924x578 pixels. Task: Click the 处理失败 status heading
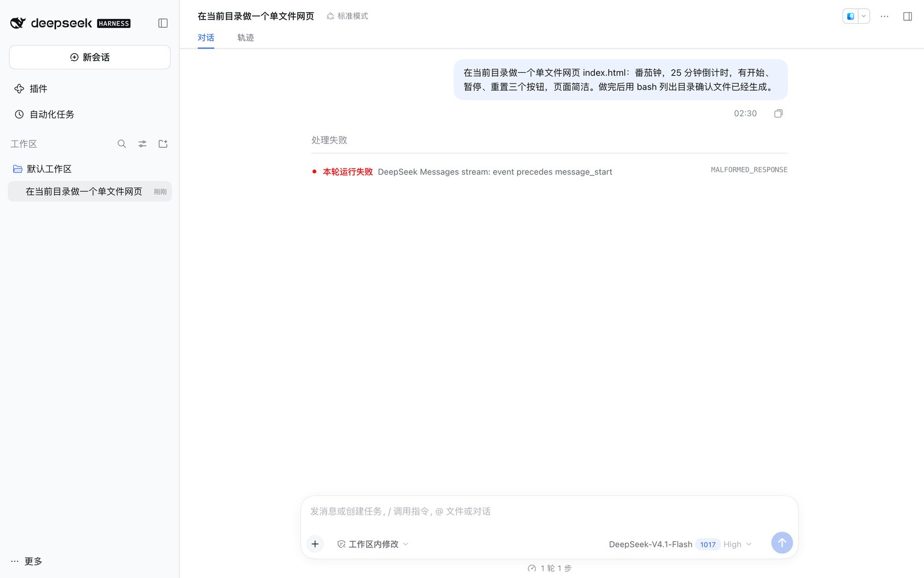(x=329, y=140)
